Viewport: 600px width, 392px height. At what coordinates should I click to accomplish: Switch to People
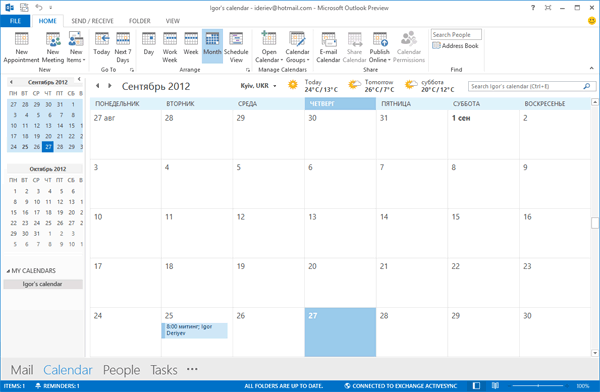tap(121, 370)
